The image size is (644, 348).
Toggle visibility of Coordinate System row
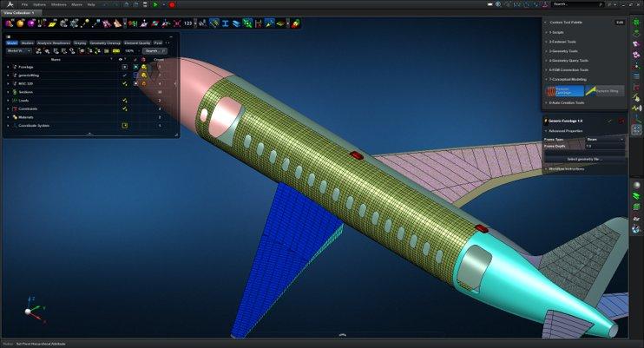125,126
